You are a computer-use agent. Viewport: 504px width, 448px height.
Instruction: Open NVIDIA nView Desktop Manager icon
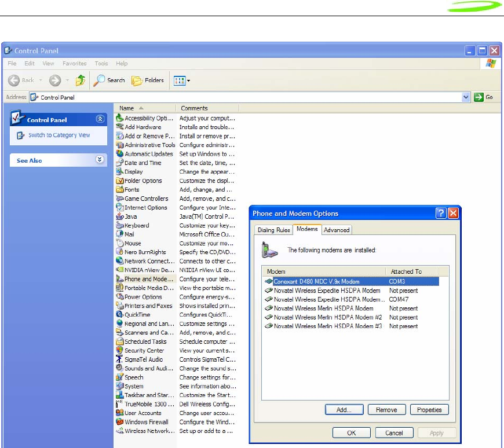click(120, 270)
